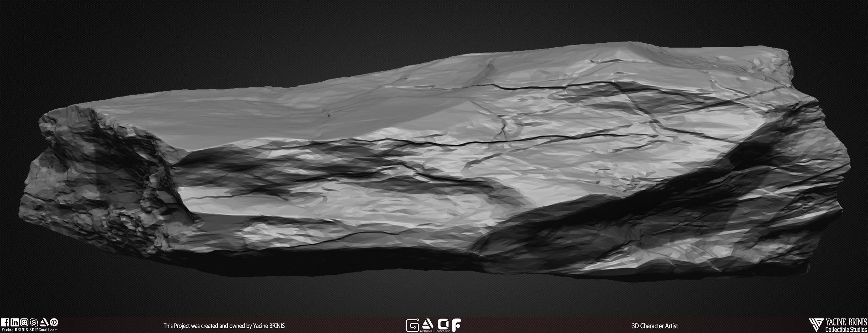Open the Instagram icon in the footer
This screenshot has height=333, width=868.
[24, 323]
